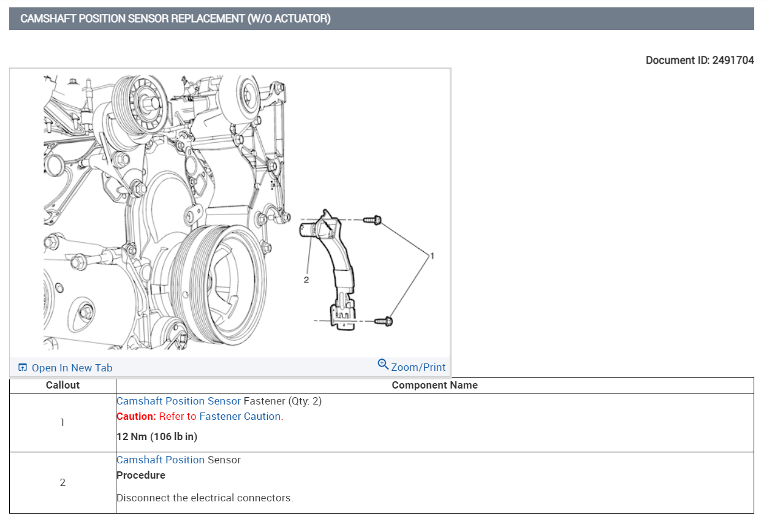
Task: Select the section heading Camshaft Position Sensor Replacement
Action: tap(176, 18)
